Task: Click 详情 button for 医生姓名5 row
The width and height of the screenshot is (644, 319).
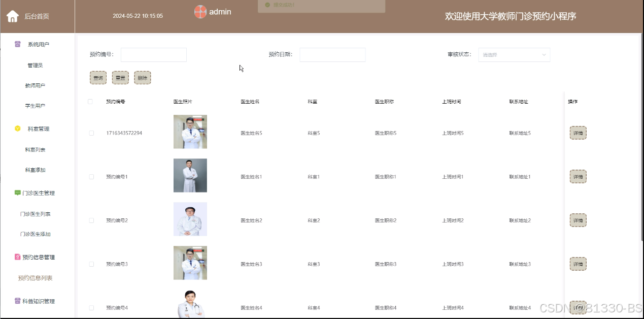Action: pyautogui.click(x=578, y=133)
